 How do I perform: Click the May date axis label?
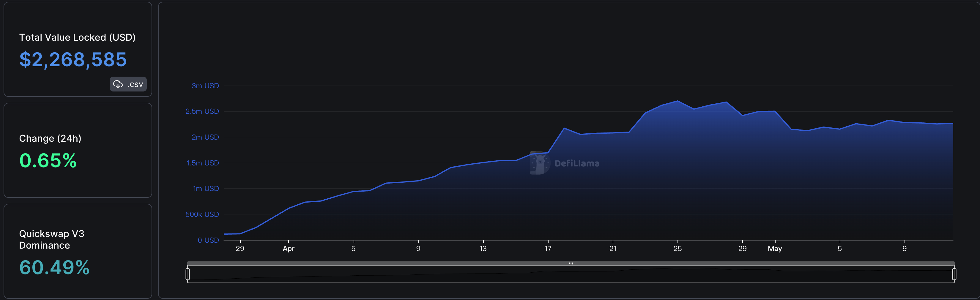(x=775, y=248)
